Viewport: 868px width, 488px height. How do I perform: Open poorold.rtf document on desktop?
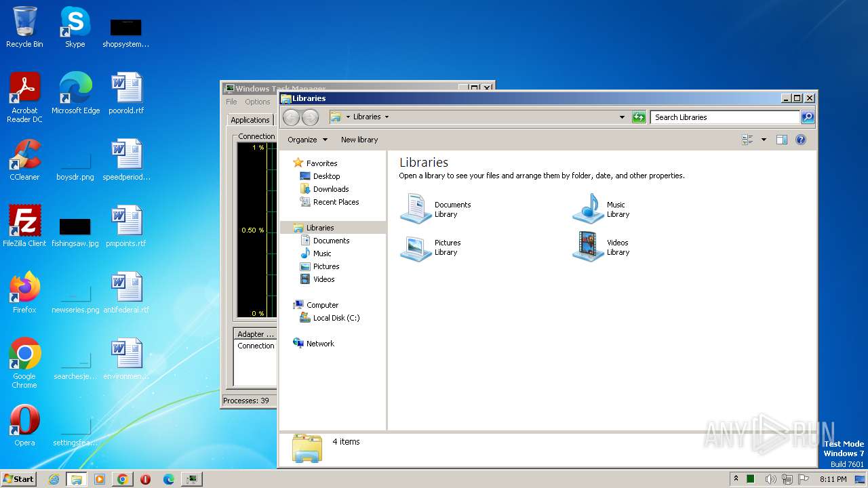coord(126,93)
